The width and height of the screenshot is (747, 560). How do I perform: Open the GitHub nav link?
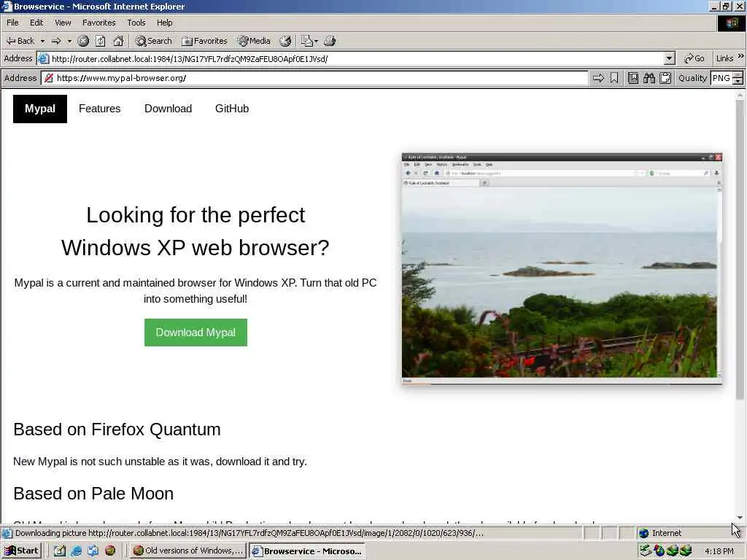coord(232,109)
